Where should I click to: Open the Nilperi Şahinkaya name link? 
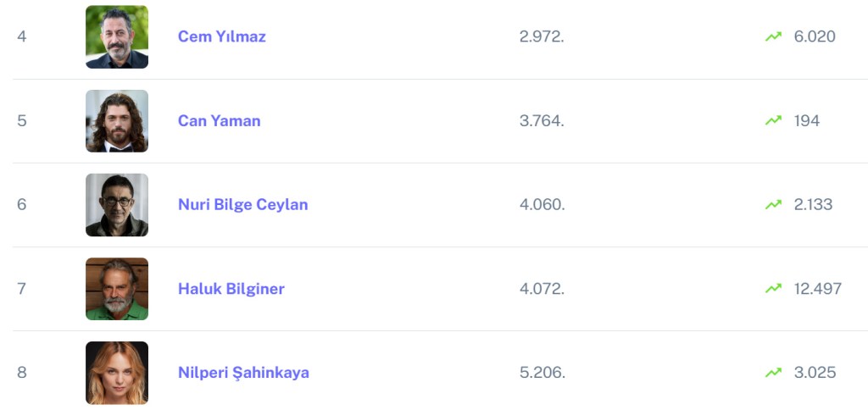pos(243,372)
